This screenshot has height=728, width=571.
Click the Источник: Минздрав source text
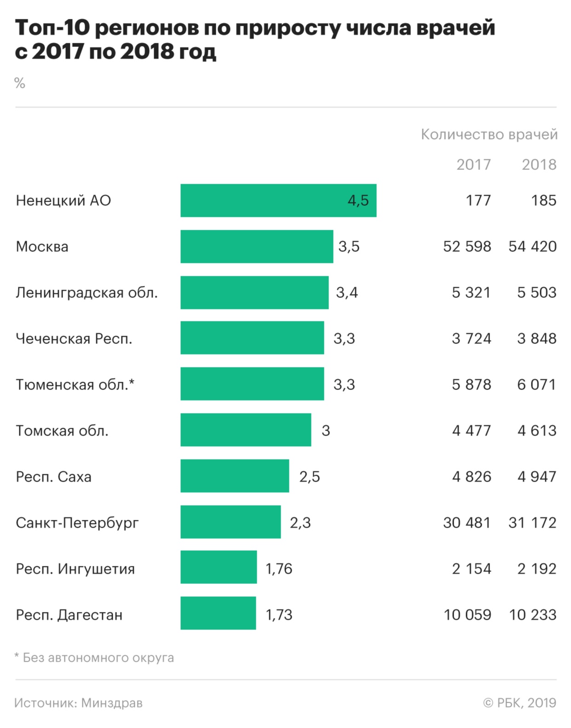78,703
